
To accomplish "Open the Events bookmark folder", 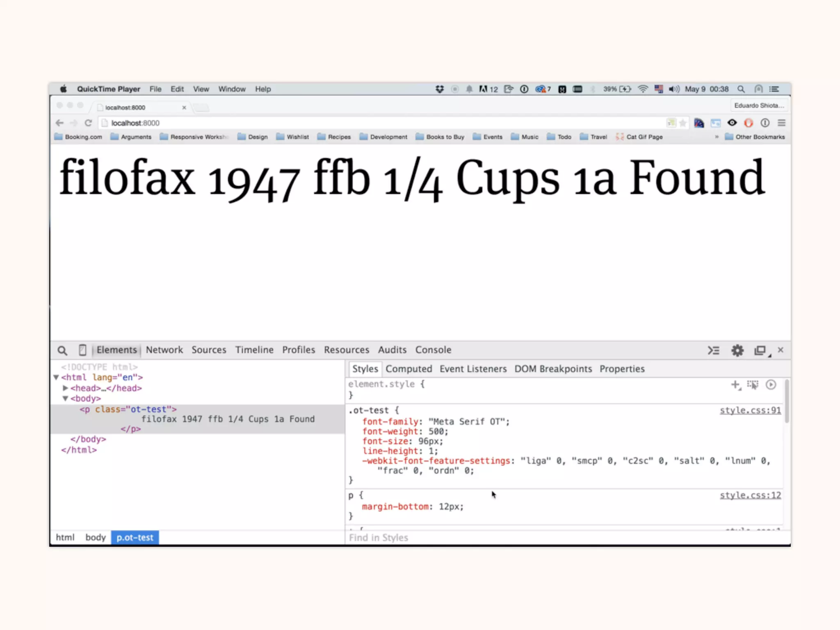I will click(x=487, y=137).
